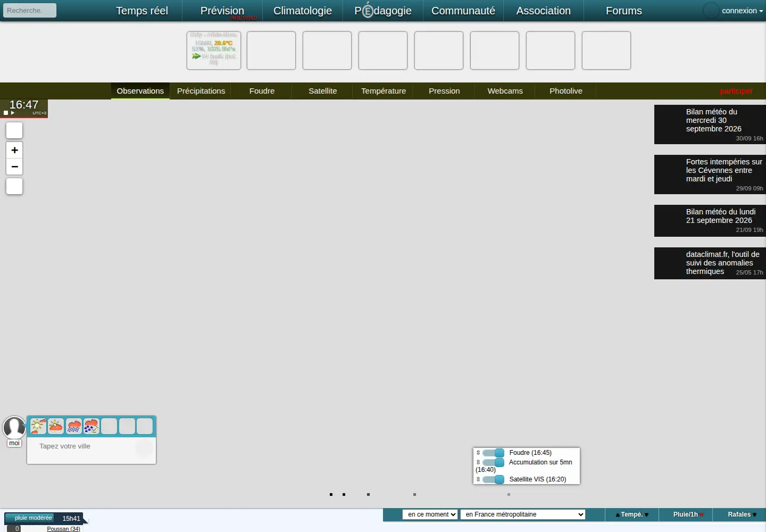Sort temperature ascending with the up arrow
Viewport: 766px width, 532px height.
tap(618, 515)
